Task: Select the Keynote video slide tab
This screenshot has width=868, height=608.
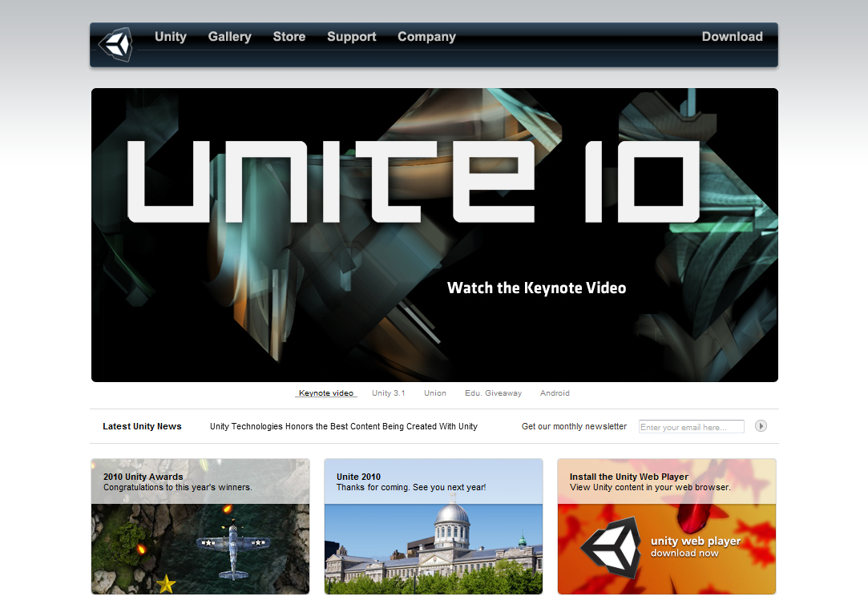Action: [x=326, y=393]
